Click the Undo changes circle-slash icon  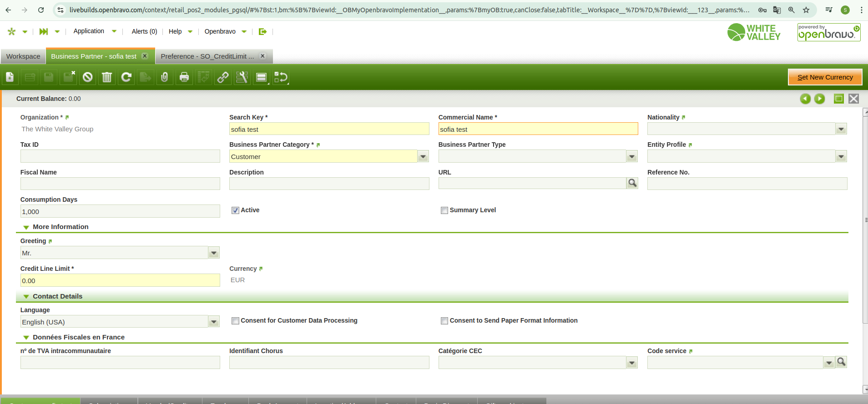88,77
